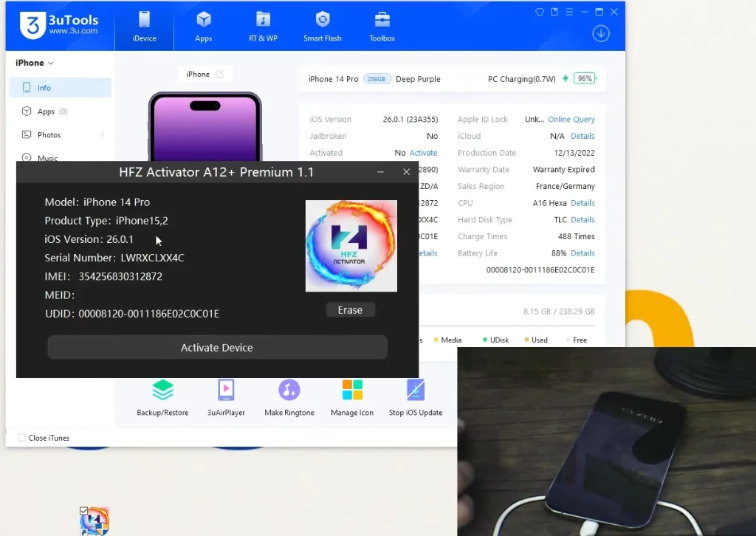Click the UDID line in HFZ Activator
This screenshot has width=756, height=536.
pyautogui.click(x=131, y=314)
